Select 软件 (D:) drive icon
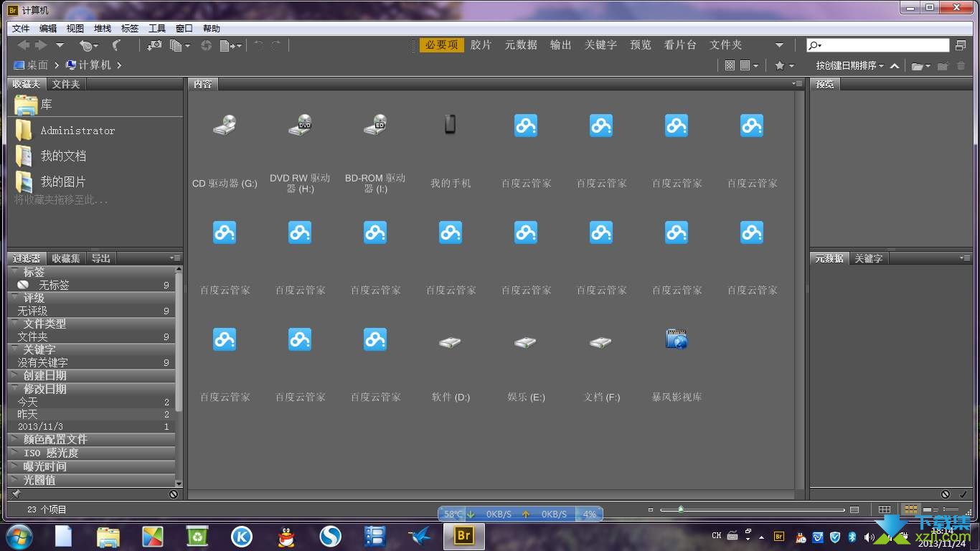The width and height of the screenshot is (980, 551). pos(451,342)
